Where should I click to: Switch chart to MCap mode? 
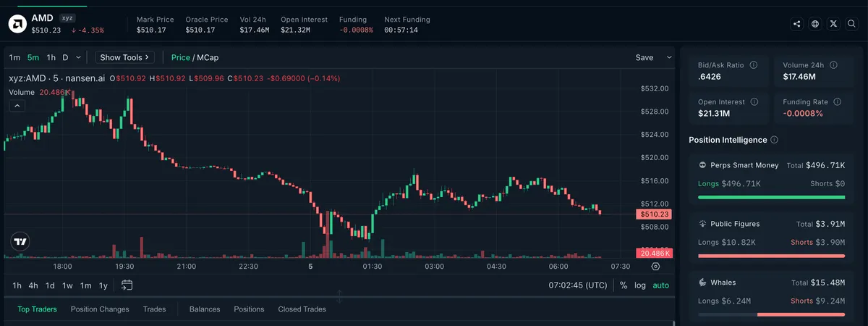click(209, 57)
